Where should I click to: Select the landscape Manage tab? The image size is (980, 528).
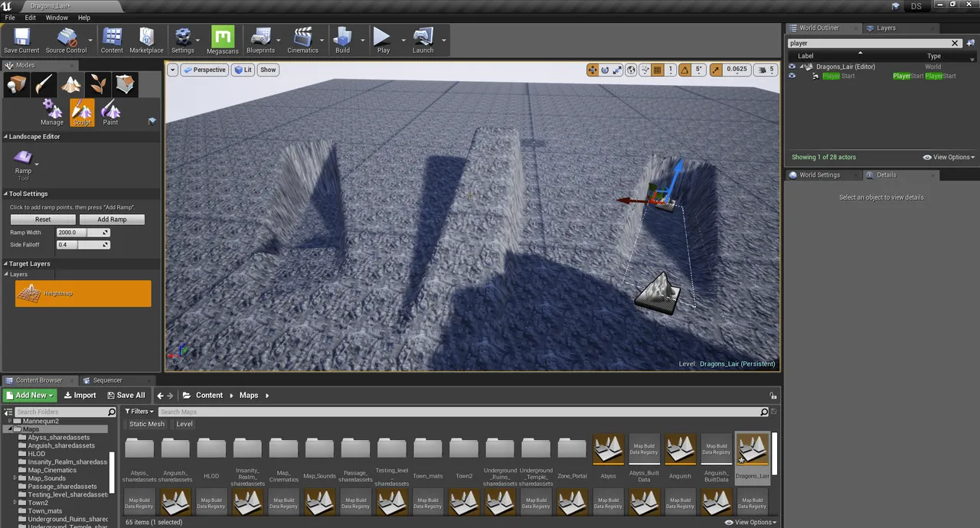coord(52,112)
